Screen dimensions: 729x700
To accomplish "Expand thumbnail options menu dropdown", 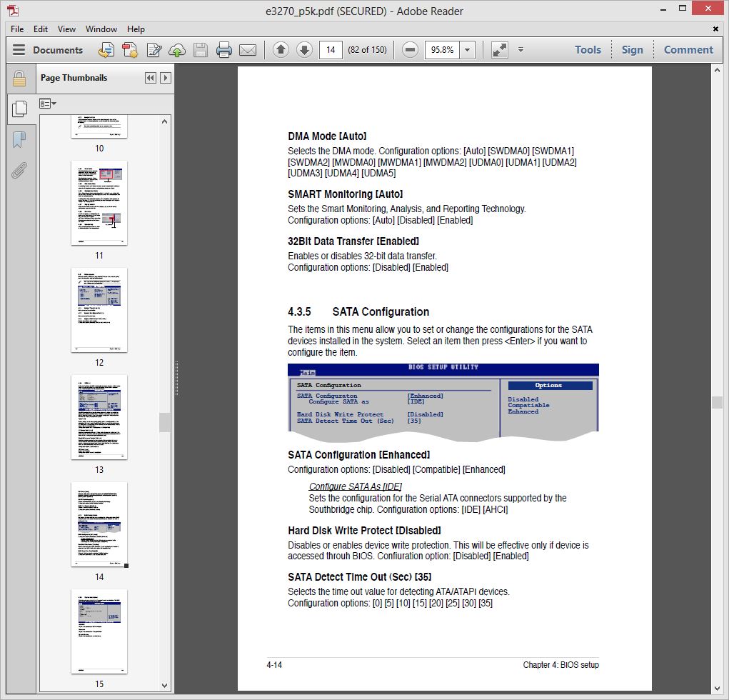I will [x=47, y=104].
